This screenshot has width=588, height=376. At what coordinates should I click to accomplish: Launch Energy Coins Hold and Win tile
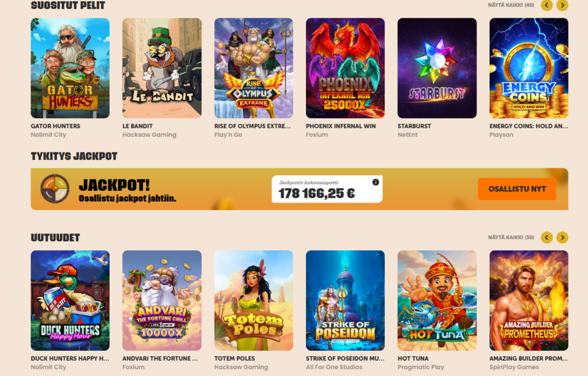pos(529,68)
